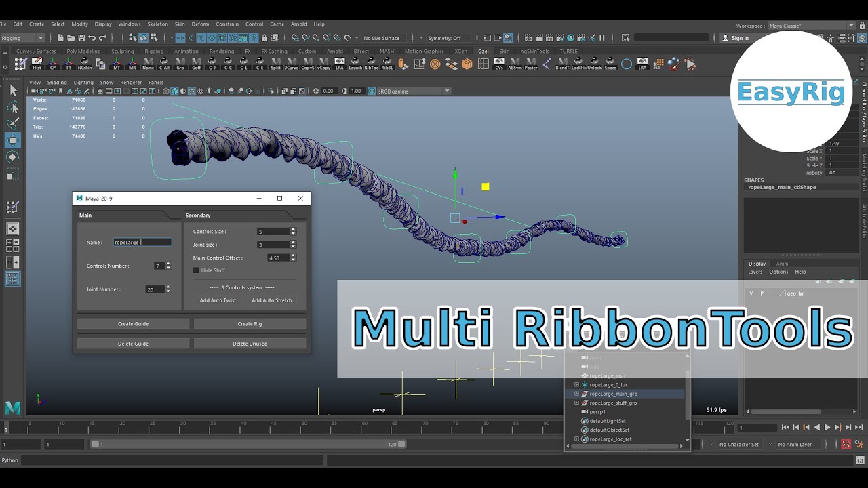The image size is (868, 488).
Task: Click the Paster shelf button
Action: pos(531,64)
